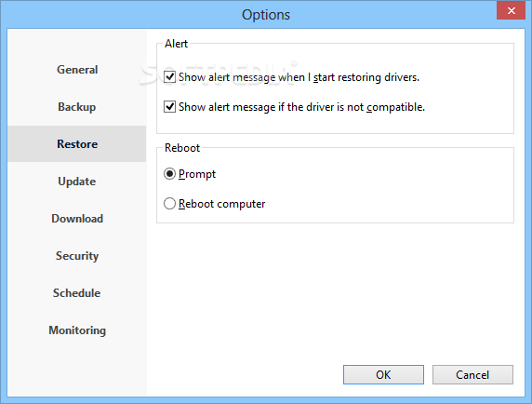This screenshot has height=404, width=532.
Task: Open the Schedule settings tab
Action: pyautogui.click(x=77, y=293)
